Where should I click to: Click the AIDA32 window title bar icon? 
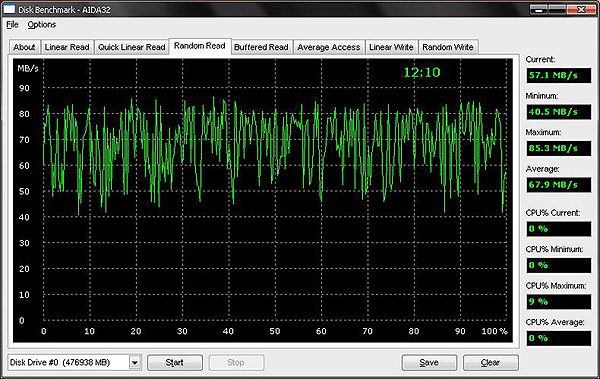[9, 9]
